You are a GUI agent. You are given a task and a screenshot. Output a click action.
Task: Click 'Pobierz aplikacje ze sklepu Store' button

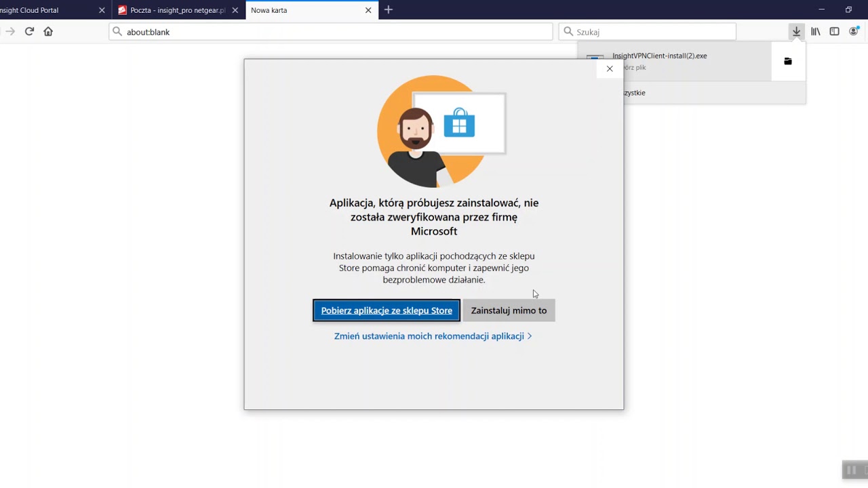tap(387, 310)
